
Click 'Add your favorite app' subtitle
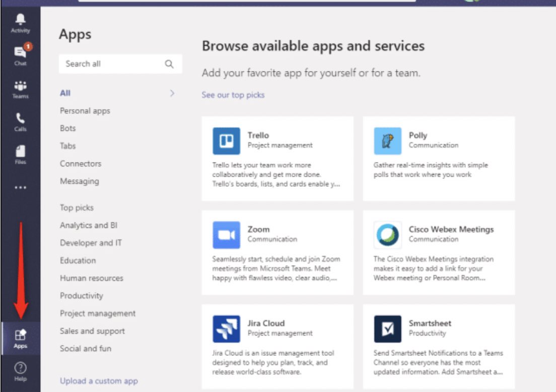[x=311, y=73]
